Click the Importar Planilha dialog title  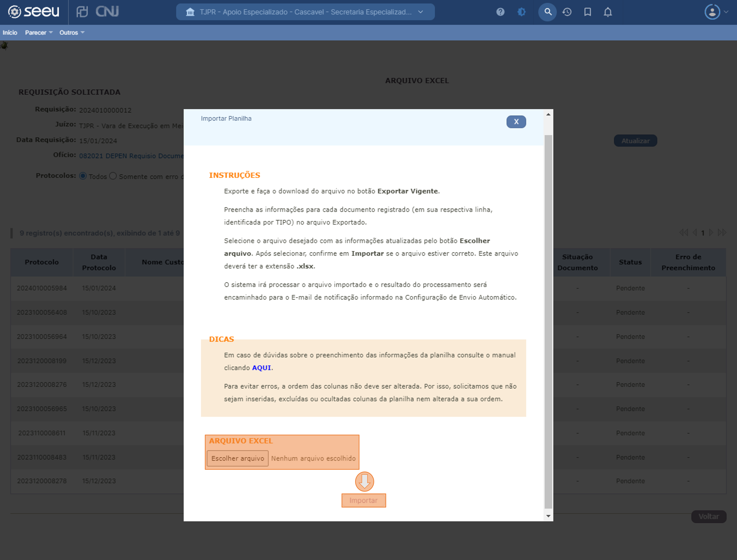(x=226, y=118)
